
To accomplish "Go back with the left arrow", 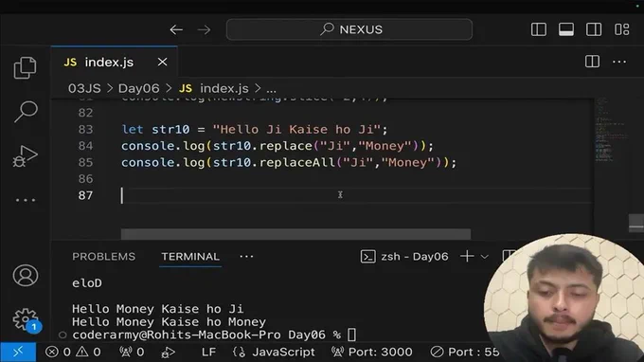I will [176, 29].
